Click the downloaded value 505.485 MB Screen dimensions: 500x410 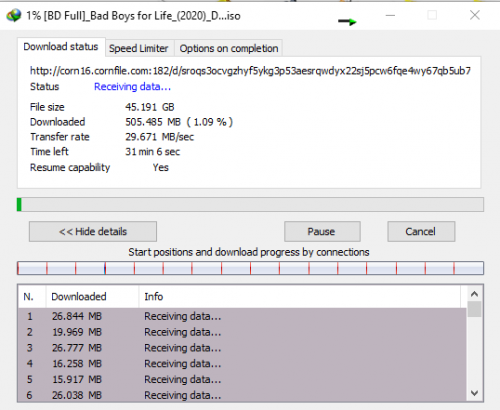[x=153, y=122]
